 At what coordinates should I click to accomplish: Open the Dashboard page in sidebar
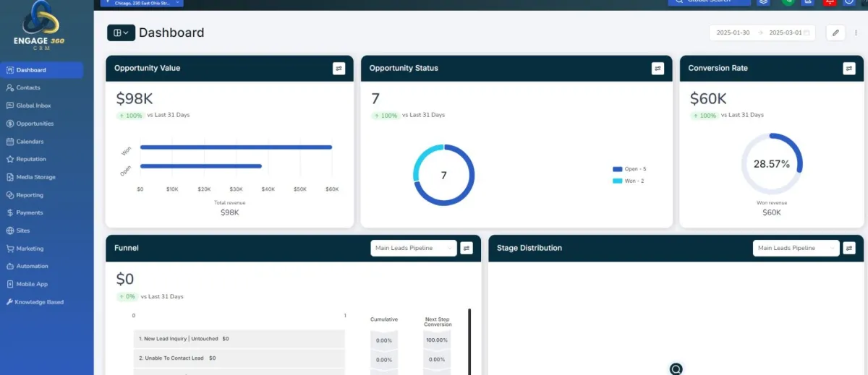(x=42, y=70)
